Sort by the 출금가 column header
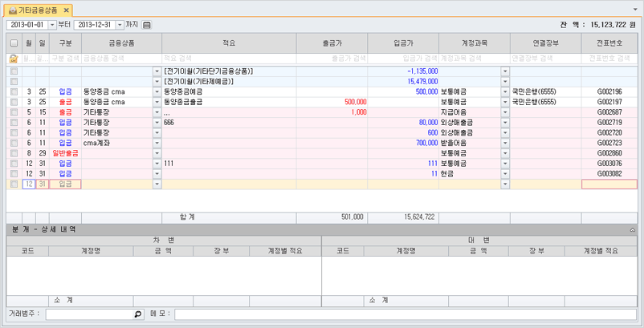Image resolution: width=644 pixels, height=328 pixels. pos(332,43)
